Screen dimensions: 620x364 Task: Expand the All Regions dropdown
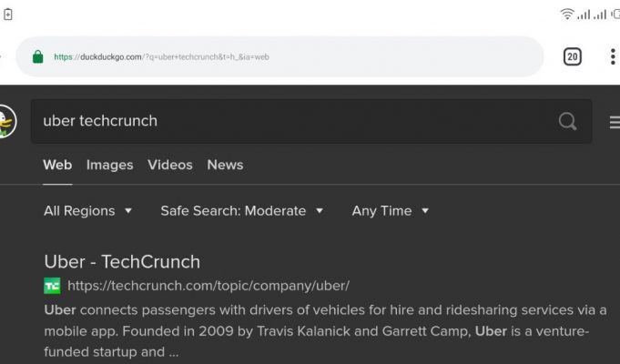(x=87, y=210)
